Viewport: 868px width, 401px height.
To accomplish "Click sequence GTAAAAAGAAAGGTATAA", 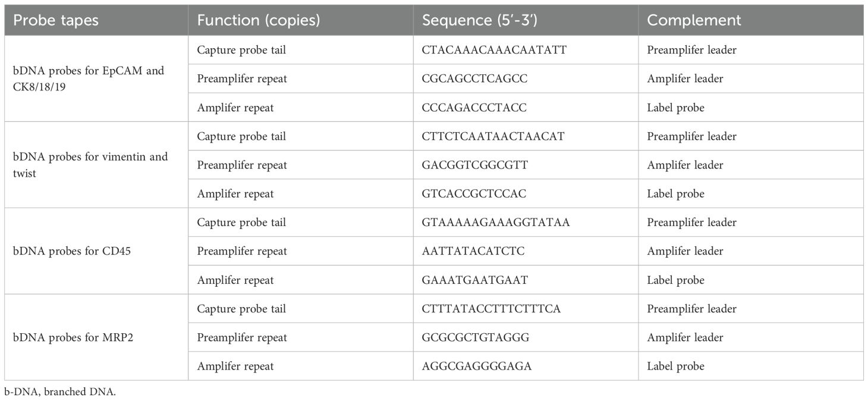I will tap(495, 223).
